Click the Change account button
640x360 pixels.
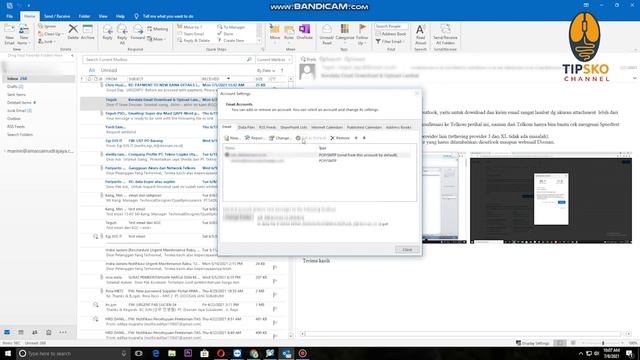pyautogui.click(x=280, y=138)
